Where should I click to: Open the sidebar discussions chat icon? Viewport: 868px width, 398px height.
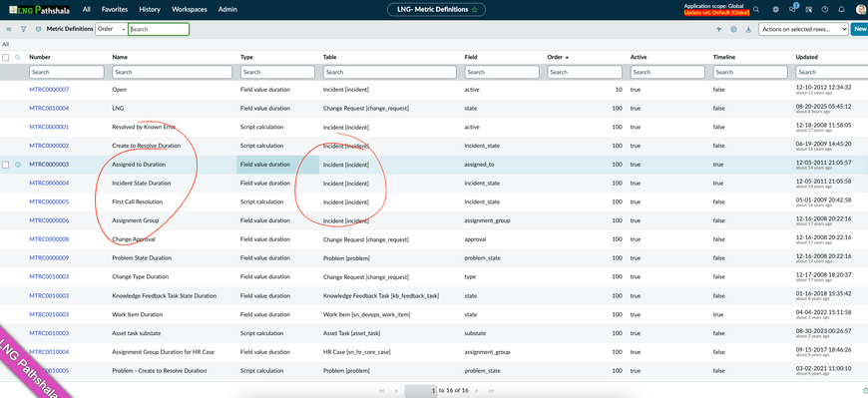click(793, 9)
